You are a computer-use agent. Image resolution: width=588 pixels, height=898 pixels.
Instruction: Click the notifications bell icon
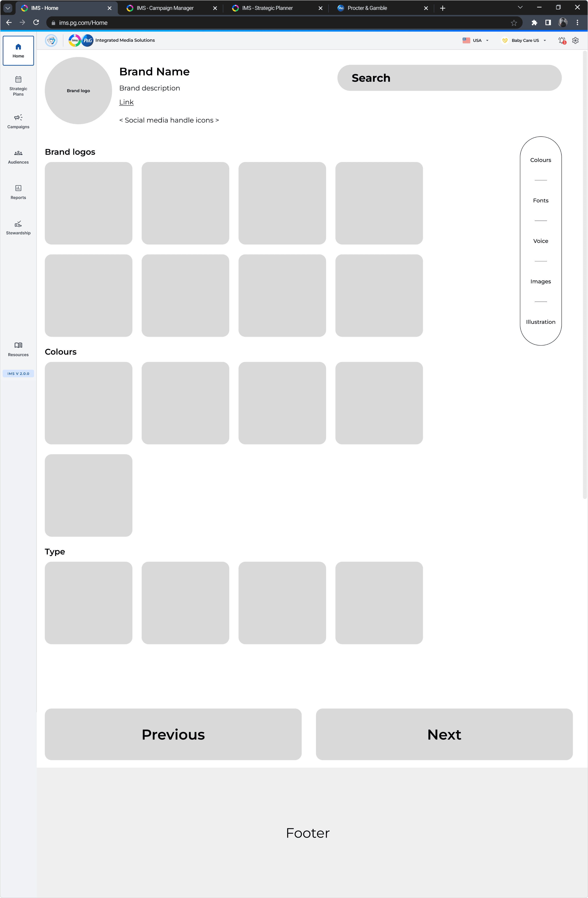click(x=562, y=40)
